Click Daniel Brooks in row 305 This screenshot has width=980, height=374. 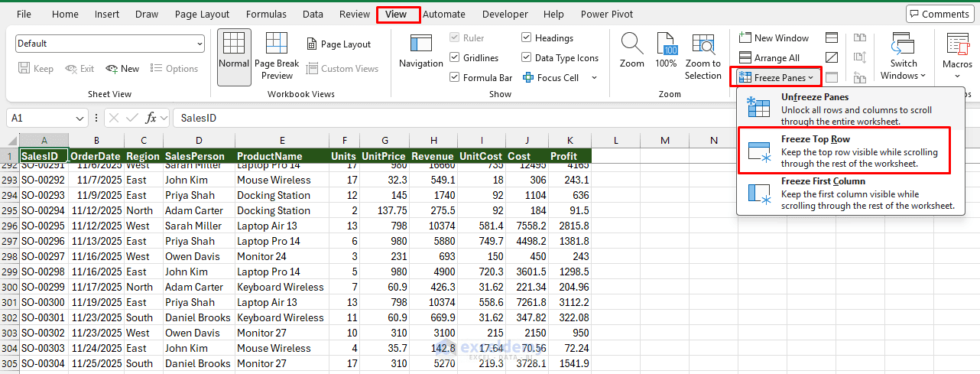click(x=199, y=363)
